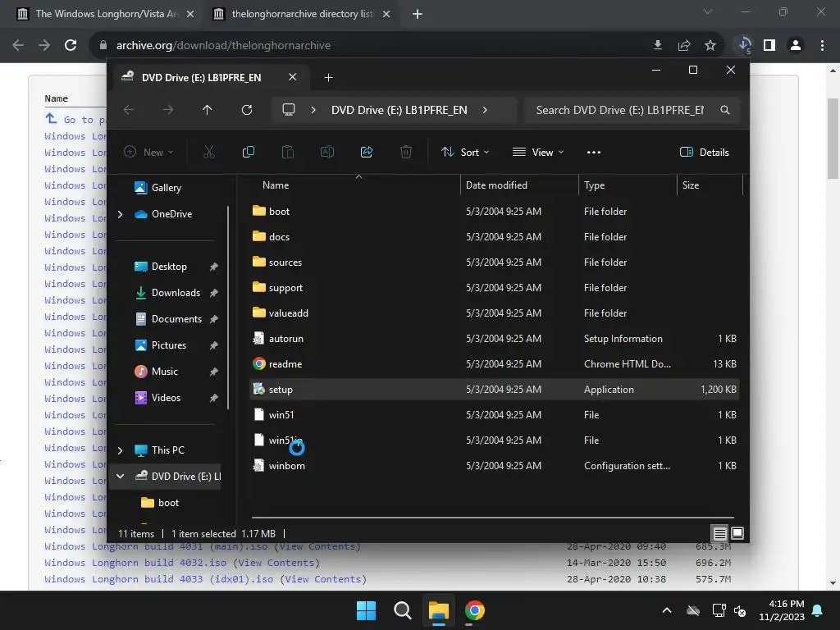This screenshot has width=840, height=630.
Task: Refresh the Explorer folder view
Action: click(247, 110)
